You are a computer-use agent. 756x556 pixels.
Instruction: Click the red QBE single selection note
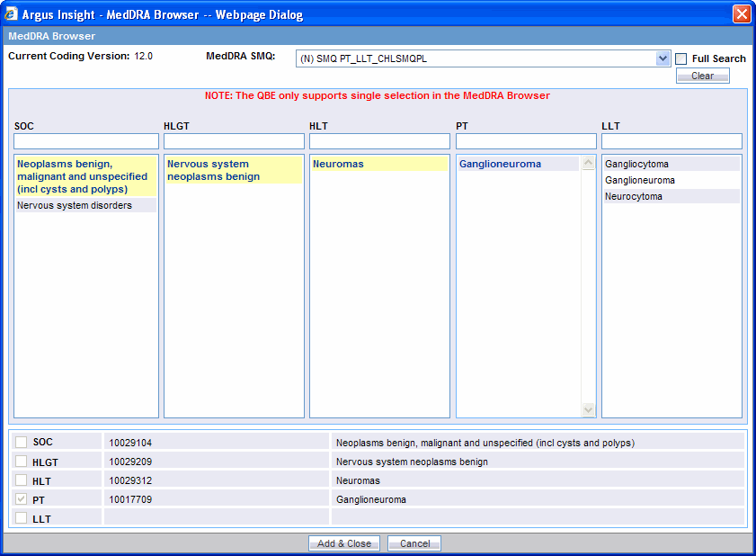pyautogui.click(x=377, y=95)
